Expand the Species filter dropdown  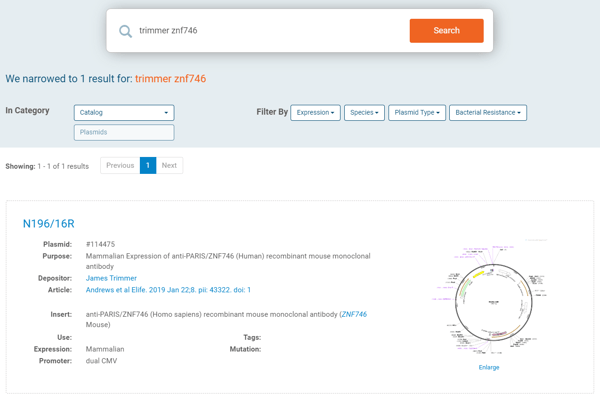(x=364, y=112)
